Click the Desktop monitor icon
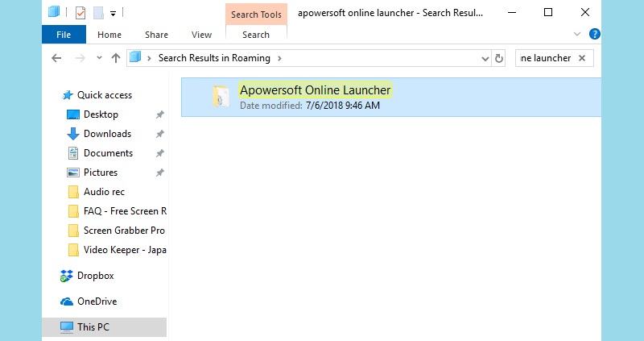Screen dimensions: 644x341 73,114
